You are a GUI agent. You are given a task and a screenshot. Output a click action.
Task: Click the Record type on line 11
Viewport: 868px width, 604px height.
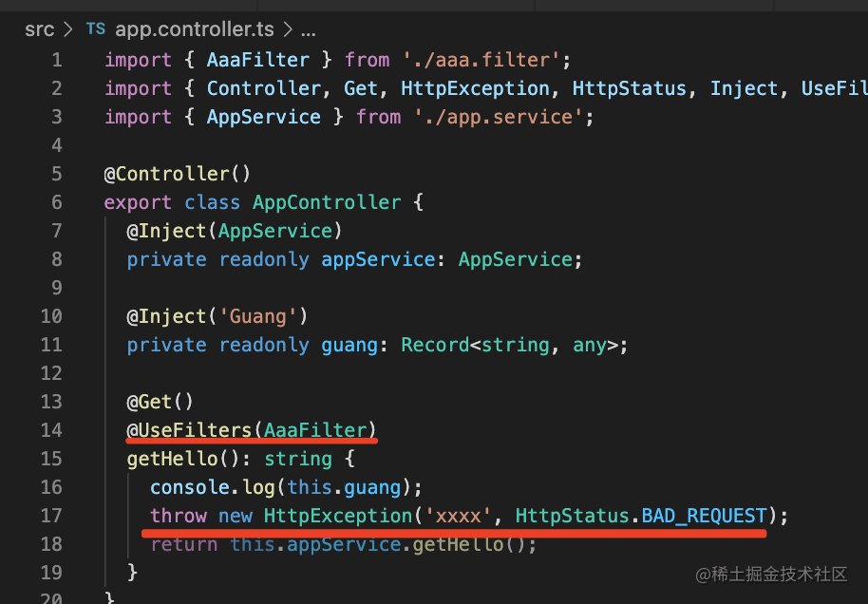point(435,345)
